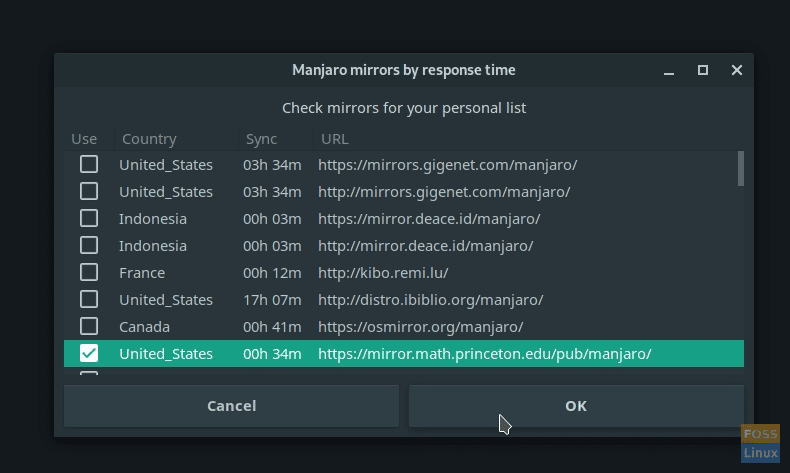
Task: Click the highlighted 00h 34m sync value
Action: (x=272, y=354)
